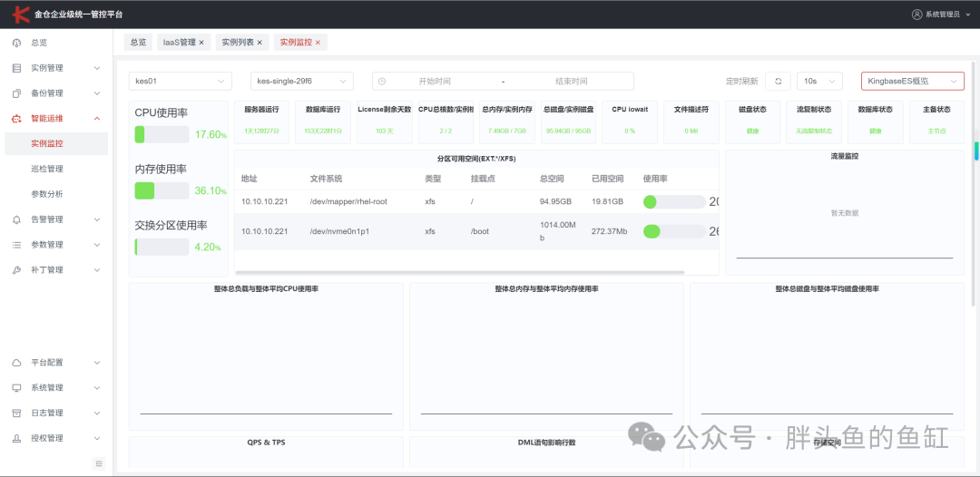This screenshot has height=477, width=980.
Task: Click the 参数管理 list icon
Action: [x=17, y=245]
